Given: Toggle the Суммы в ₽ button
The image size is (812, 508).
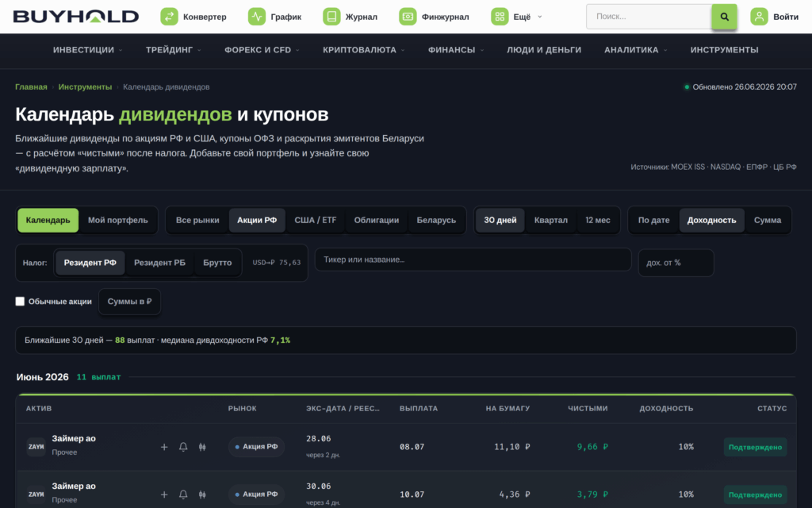Looking at the screenshot, I should [x=129, y=301].
